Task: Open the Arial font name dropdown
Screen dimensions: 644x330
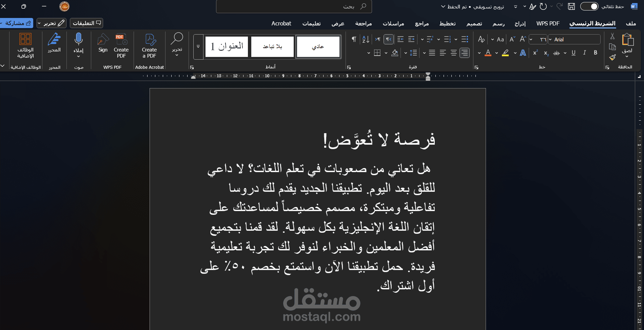Action: [551, 40]
